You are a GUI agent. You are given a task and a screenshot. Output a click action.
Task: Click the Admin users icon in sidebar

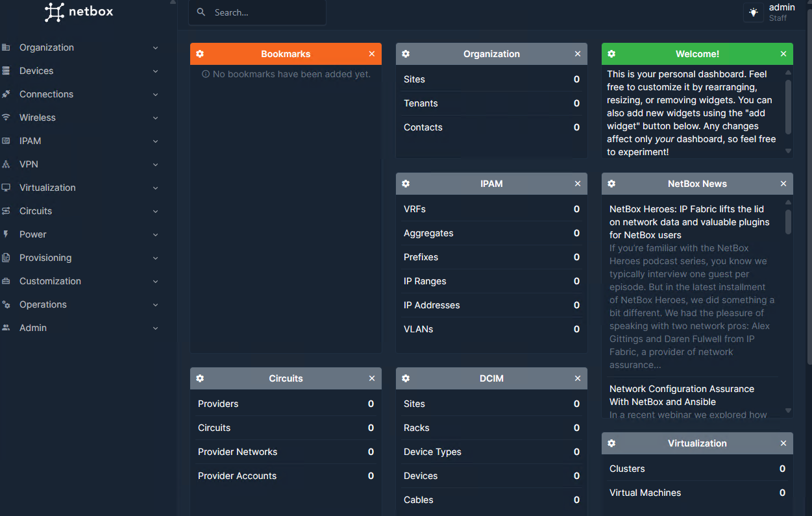6,328
